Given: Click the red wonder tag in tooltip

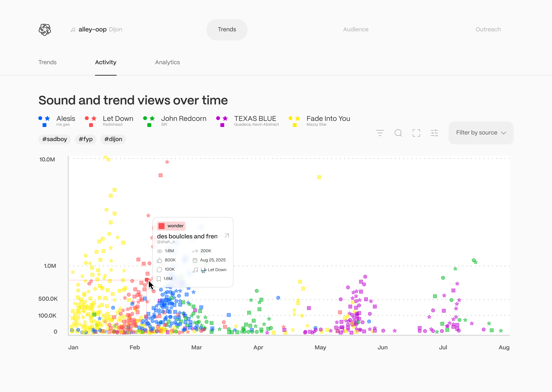Looking at the screenshot, I should [171, 226].
